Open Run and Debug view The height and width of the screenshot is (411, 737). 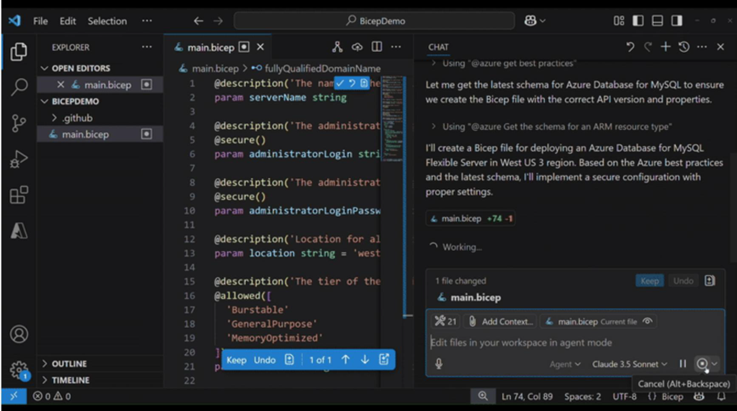(19, 159)
